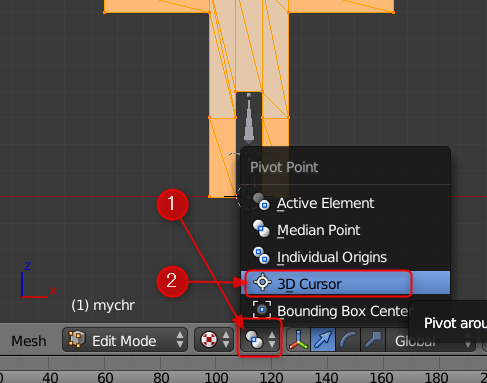Select Active Element pivot option
This screenshot has height=383, width=487.
345,203
